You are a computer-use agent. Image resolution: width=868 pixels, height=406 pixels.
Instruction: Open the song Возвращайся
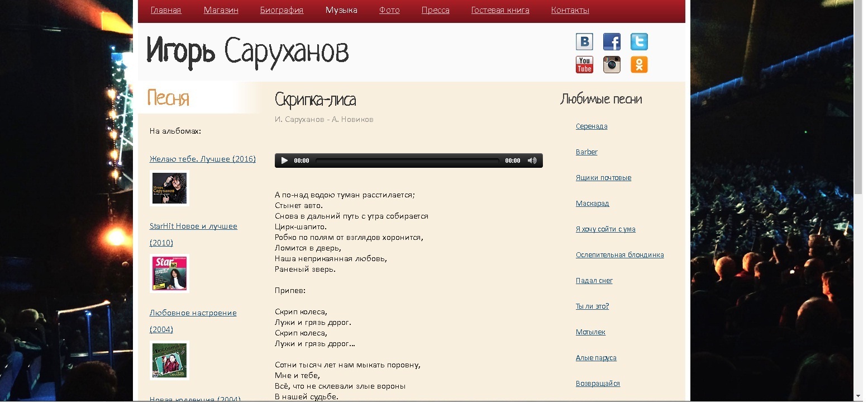[x=598, y=384]
